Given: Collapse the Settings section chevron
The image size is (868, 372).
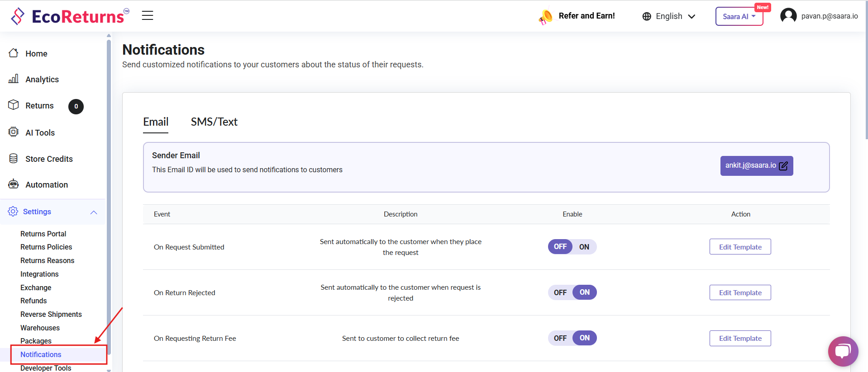Looking at the screenshot, I should [94, 212].
